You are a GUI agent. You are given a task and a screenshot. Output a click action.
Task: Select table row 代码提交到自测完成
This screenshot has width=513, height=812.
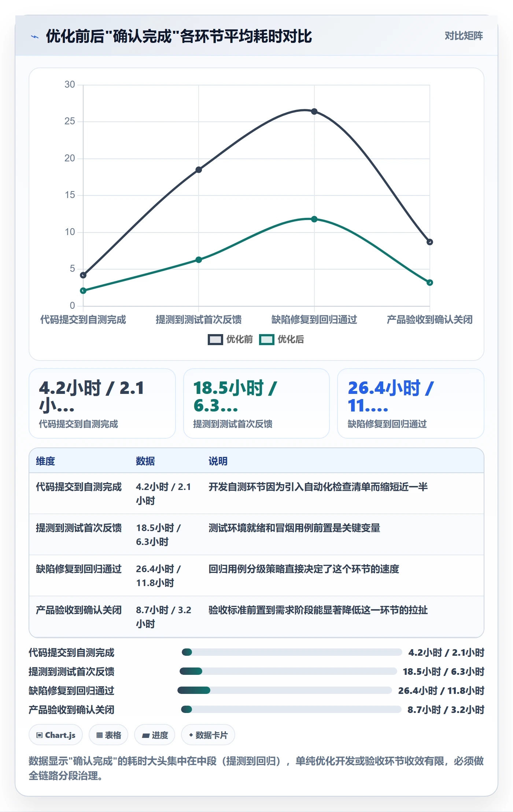tap(256, 494)
